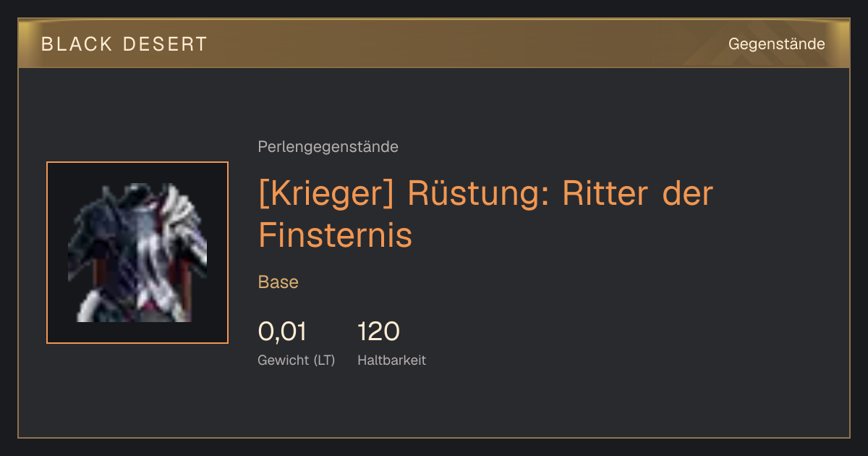Open the Gegenstände link in header
868x456 pixels.
coord(776,44)
